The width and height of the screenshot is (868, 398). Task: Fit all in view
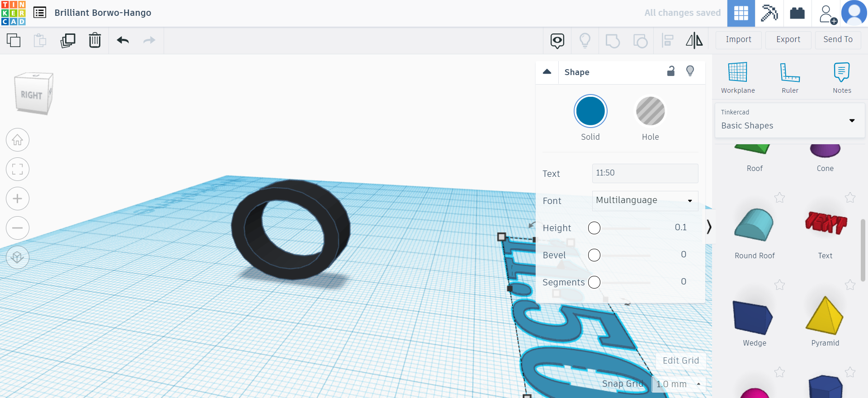(18, 169)
